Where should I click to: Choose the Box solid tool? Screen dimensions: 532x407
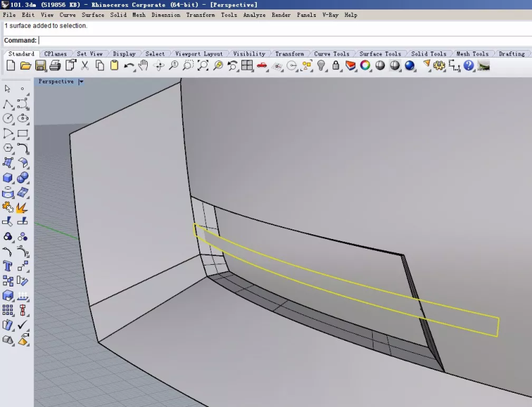(x=8, y=177)
